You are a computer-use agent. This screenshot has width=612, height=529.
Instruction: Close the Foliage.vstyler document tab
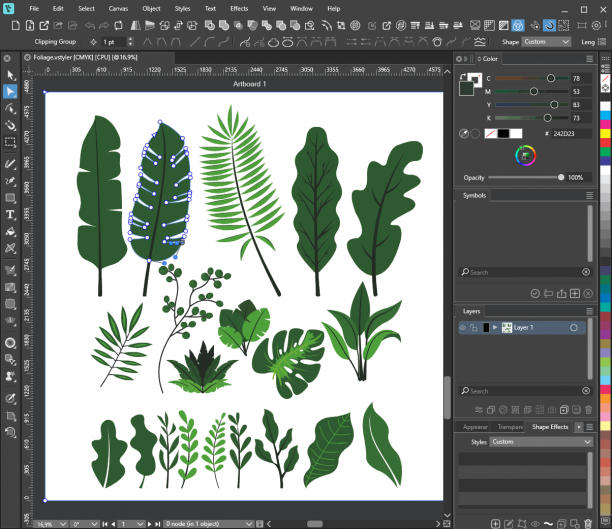tap(27, 57)
